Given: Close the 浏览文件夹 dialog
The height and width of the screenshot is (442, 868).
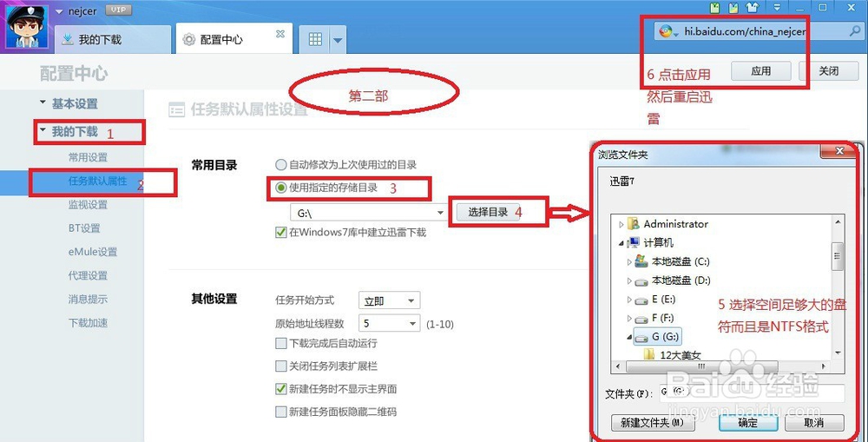Looking at the screenshot, I should point(839,150).
